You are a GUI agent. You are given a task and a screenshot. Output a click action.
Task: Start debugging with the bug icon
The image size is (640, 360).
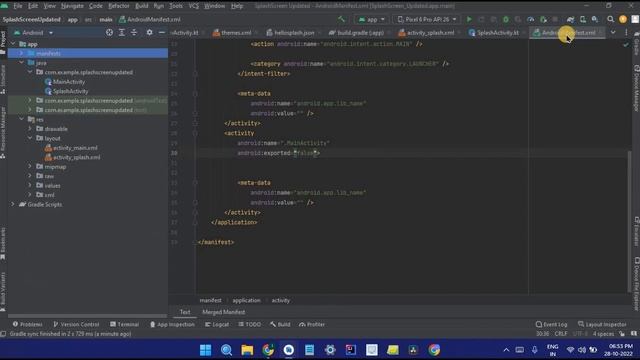click(x=506, y=19)
